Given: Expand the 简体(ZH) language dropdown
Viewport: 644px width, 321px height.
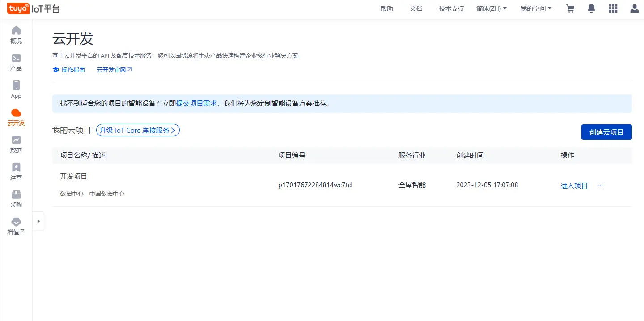Looking at the screenshot, I should tap(491, 8).
